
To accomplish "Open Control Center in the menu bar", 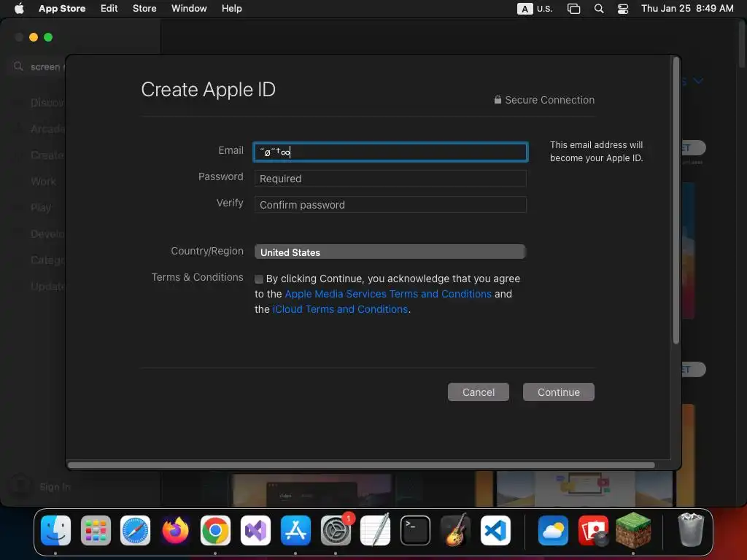I will click(623, 9).
